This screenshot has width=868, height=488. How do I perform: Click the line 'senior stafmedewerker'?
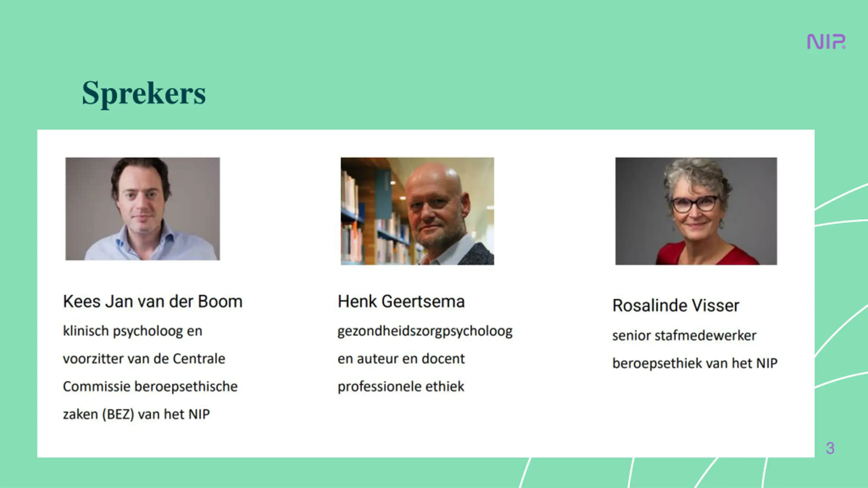684,335
